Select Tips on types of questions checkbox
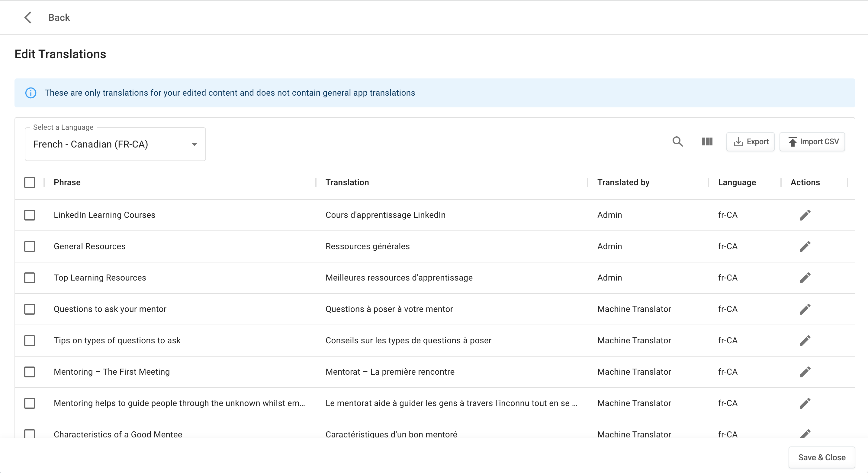The width and height of the screenshot is (868, 473). coord(30,341)
